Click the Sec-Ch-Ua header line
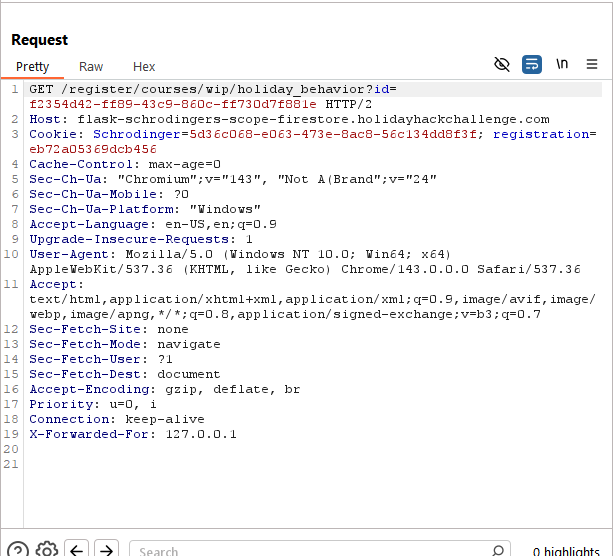This screenshot has height=556, width=613. (233, 179)
